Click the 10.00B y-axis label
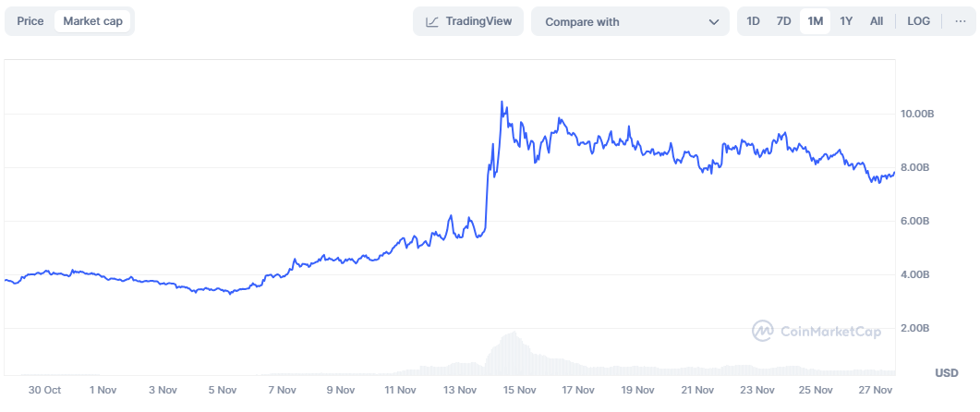 pos(918,114)
